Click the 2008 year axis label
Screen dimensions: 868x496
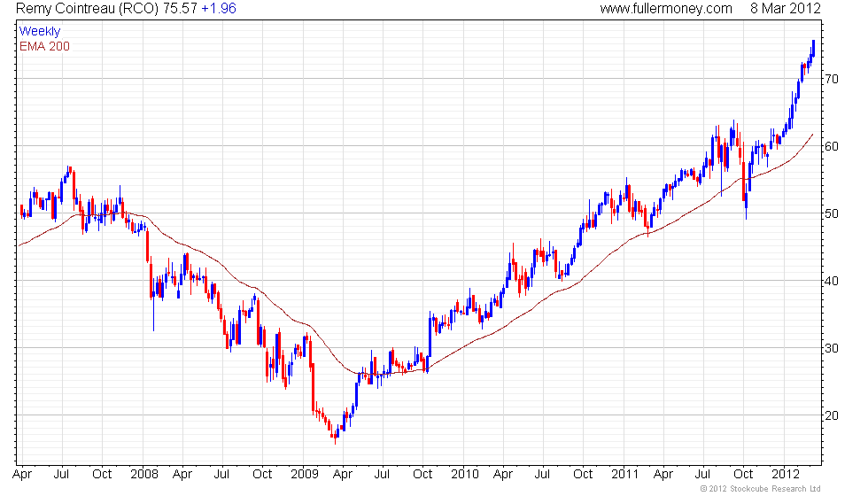(143, 475)
